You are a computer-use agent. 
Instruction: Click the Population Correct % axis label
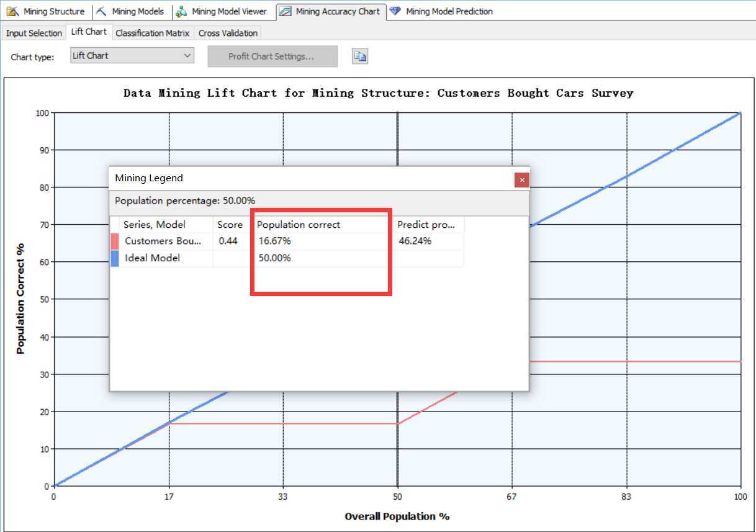click(x=21, y=299)
